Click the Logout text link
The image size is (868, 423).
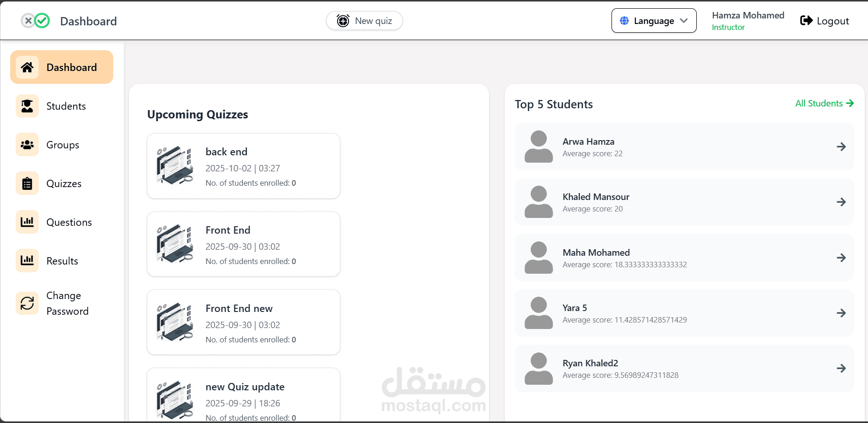(833, 21)
